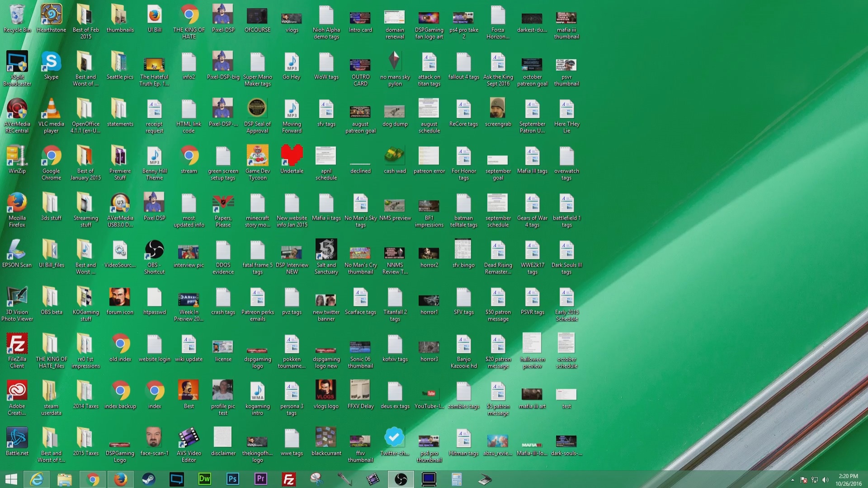Select the OpenOffice 4.1.1 folder
This screenshot has width=868, height=488.
click(85, 116)
